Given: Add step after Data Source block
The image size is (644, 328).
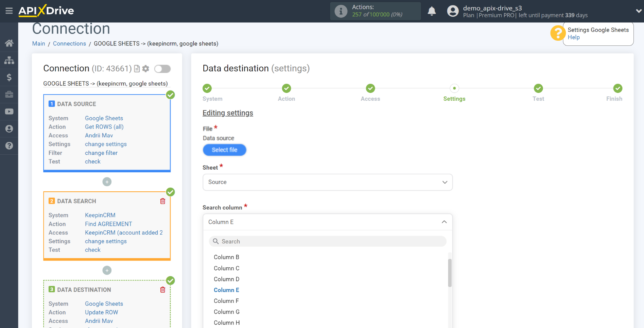Looking at the screenshot, I should tap(107, 182).
